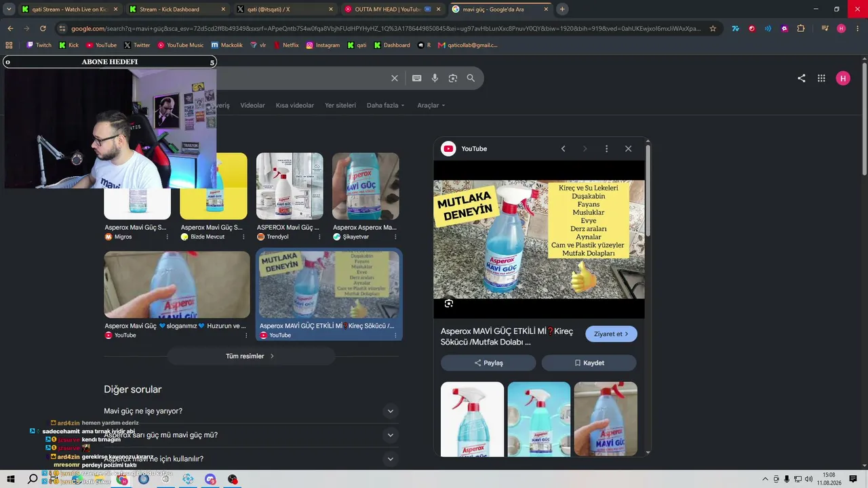Click the page's main vertical scrollbar
Image resolution: width=868 pixels, height=488 pixels.
pyautogui.click(x=865, y=119)
